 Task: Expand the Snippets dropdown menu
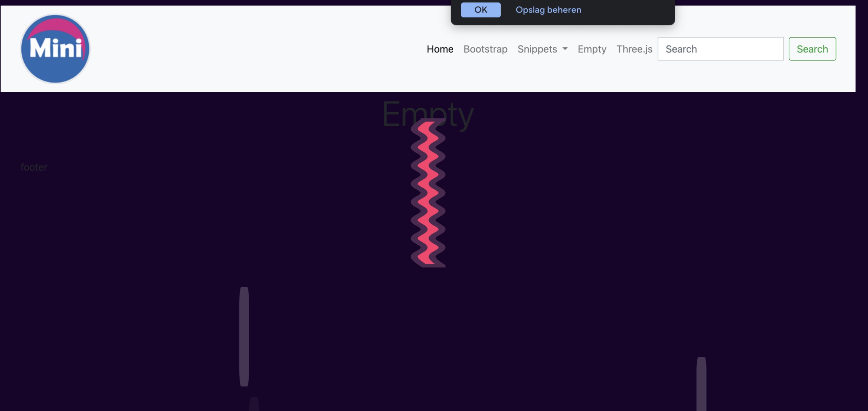coord(537,49)
